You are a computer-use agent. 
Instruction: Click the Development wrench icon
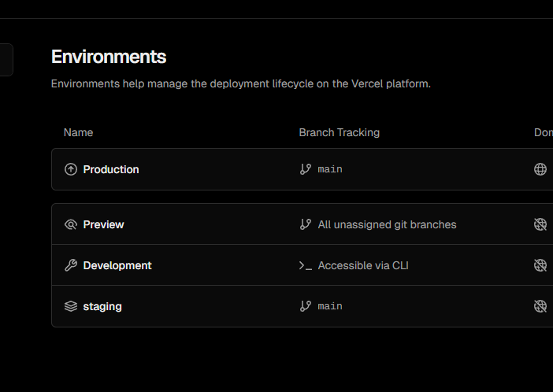[71, 265]
